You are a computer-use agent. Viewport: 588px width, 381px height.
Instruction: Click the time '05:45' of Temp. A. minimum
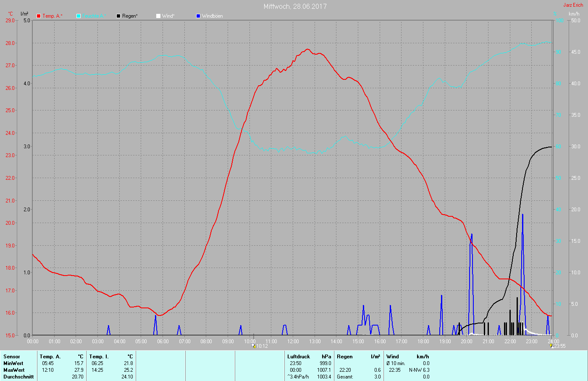coord(48,363)
